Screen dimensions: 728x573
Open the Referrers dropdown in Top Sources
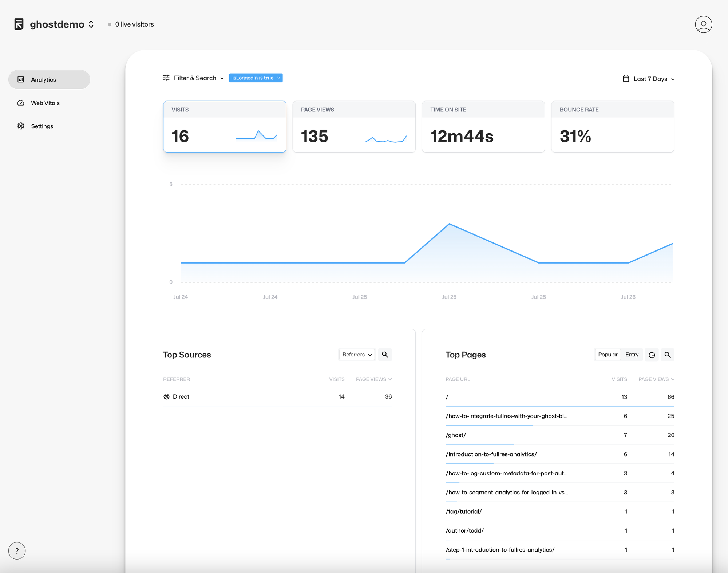[x=357, y=355]
